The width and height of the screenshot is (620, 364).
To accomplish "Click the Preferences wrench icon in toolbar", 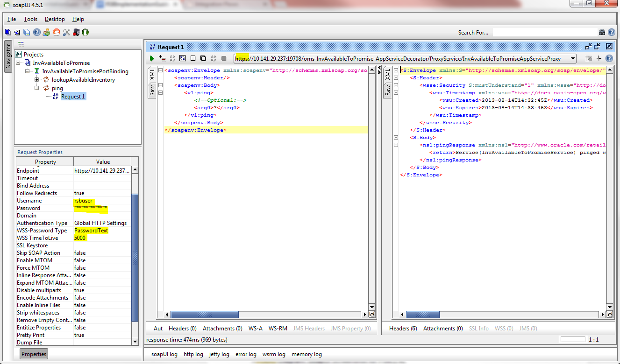I will click(66, 32).
